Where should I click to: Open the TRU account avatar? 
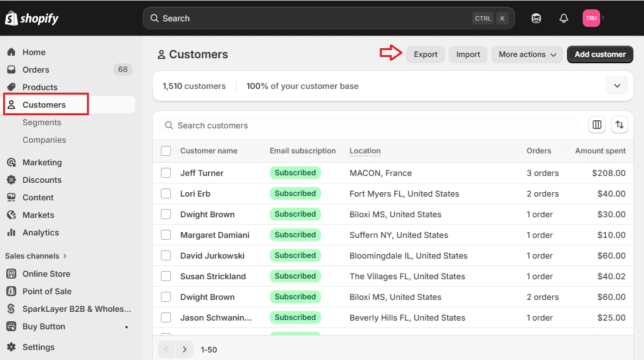591,18
